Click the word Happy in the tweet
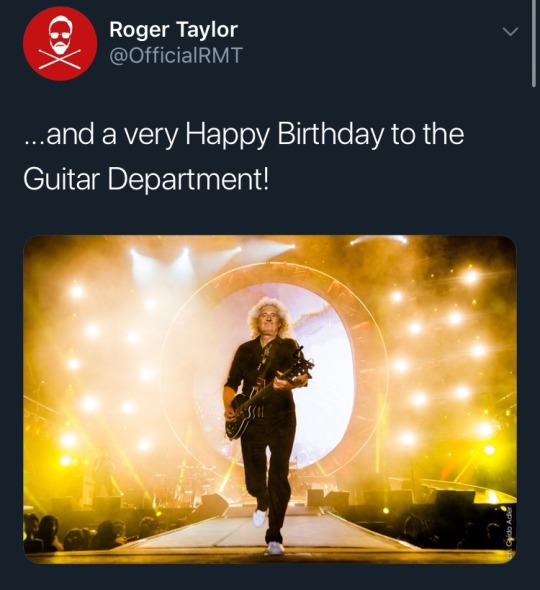Image resolution: width=540 pixels, height=590 pixels. point(227,135)
